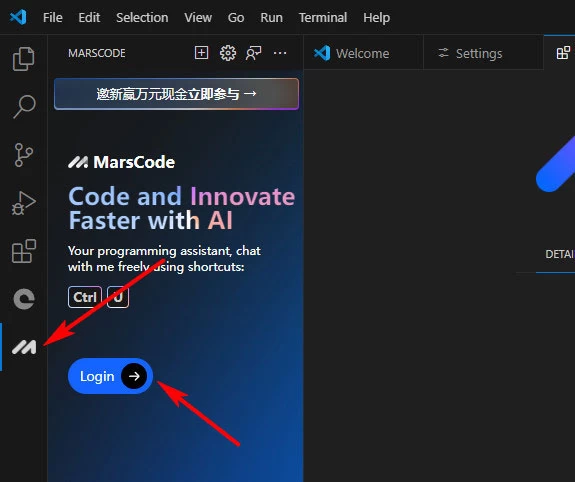The height and width of the screenshot is (482, 575).
Task: Open the gray C-shaped extension icon
Action: pyautogui.click(x=24, y=299)
